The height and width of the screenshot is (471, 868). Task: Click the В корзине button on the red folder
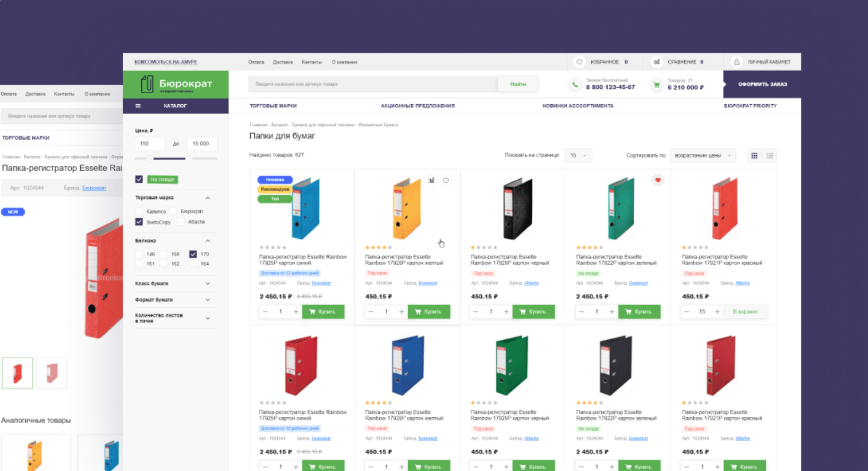745,312
